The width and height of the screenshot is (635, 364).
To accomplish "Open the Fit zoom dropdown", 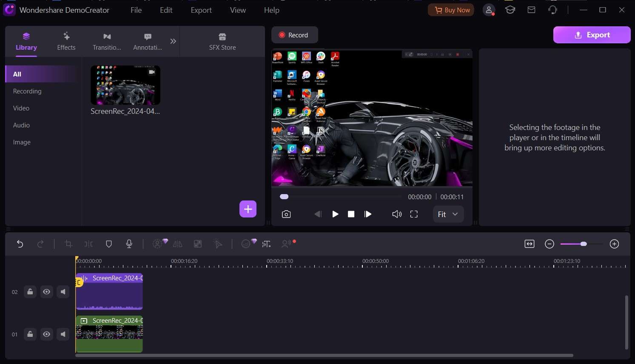I will point(448,214).
